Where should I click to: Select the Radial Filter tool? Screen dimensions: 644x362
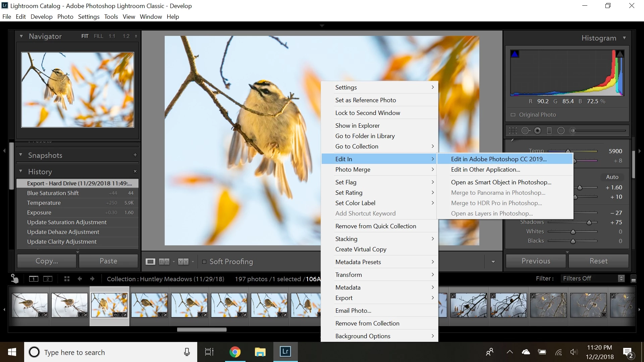(x=561, y=131)
